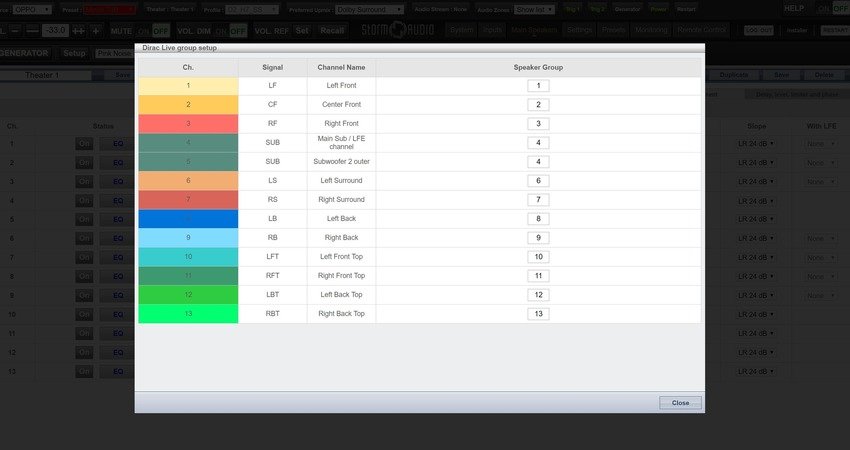Viewport: 850px width, 450px height.
Task: Toggle the On status button for channel 1
Action: click(84, 144)
